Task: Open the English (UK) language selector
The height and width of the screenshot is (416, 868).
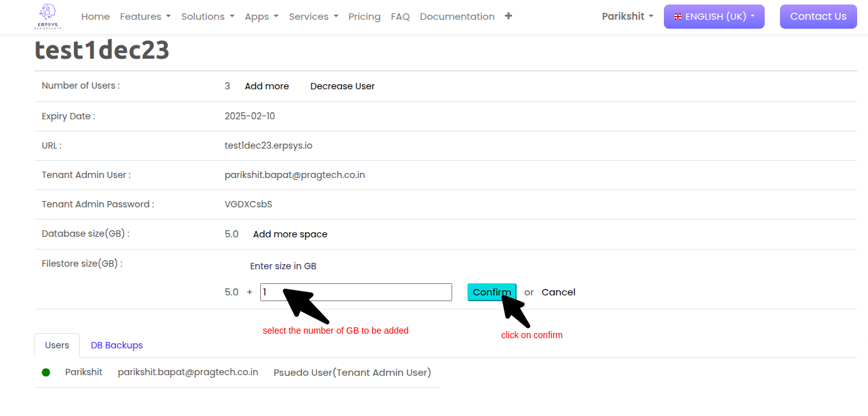Action: 714,17
